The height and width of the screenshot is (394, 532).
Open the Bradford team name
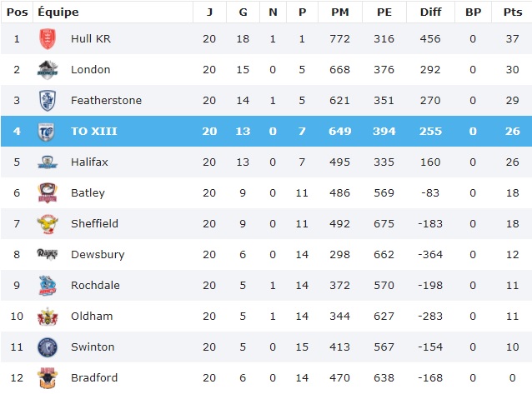93,378
